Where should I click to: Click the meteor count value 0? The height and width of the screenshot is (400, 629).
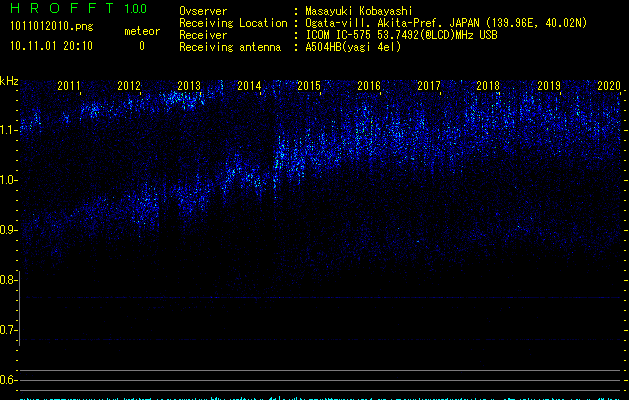[142, 46]
